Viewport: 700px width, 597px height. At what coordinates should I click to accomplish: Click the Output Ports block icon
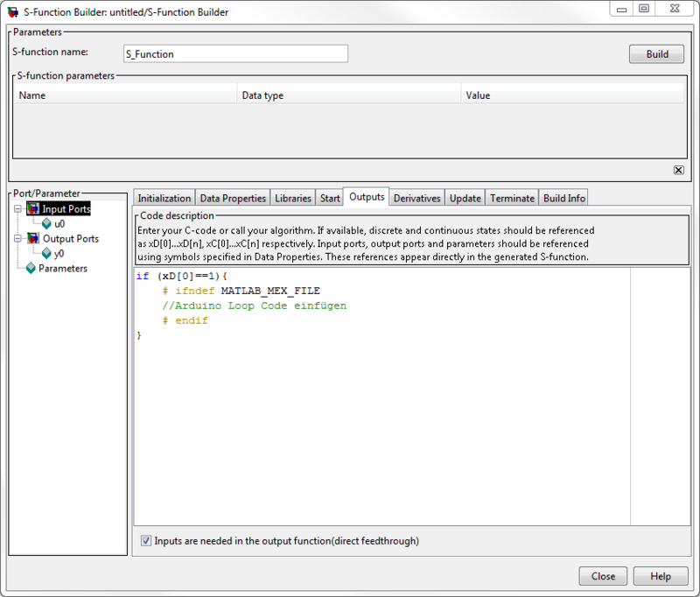pos(33,238)
